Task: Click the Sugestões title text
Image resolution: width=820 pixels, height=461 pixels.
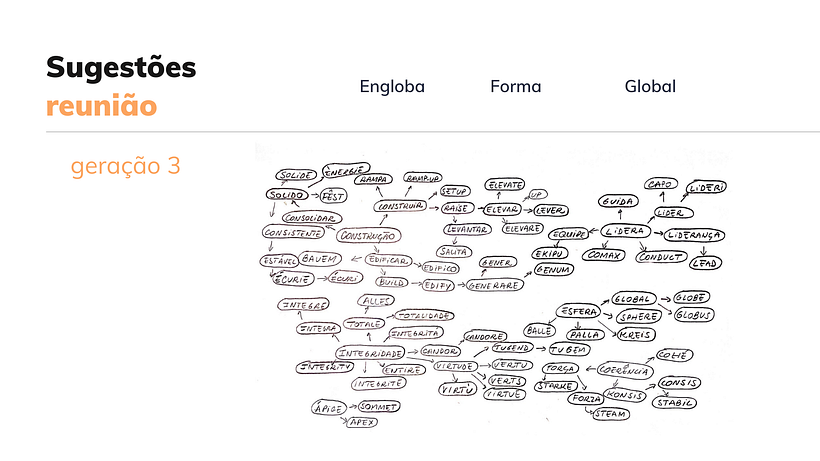Action: (x=121, y=68)
